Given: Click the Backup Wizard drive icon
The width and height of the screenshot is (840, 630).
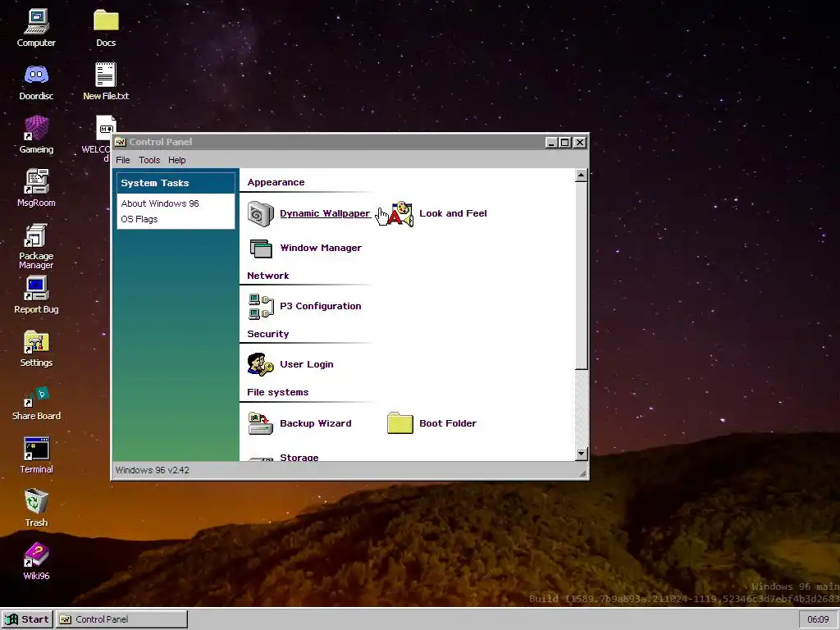Looking at the screenshot, I should pyautogui.click(x=261, y=423).
